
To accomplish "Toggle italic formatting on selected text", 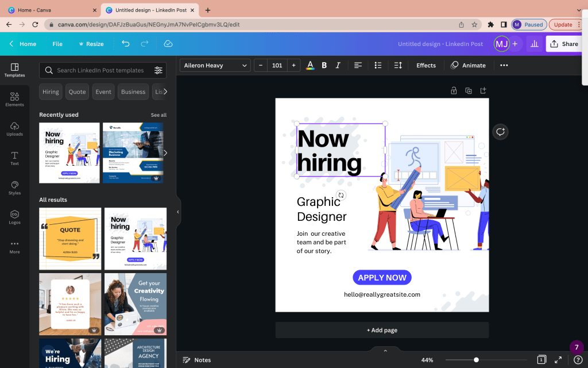I will [338, 66].
